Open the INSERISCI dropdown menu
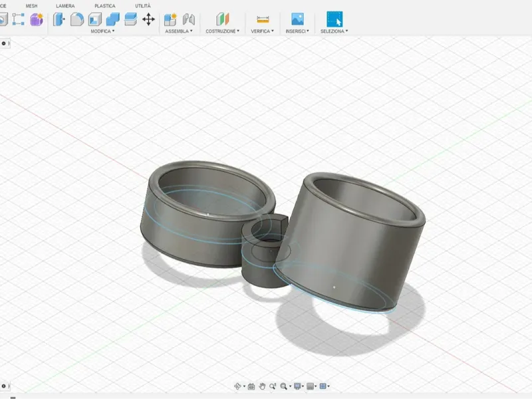The image size is (532, 399). [x=297, y=31]
